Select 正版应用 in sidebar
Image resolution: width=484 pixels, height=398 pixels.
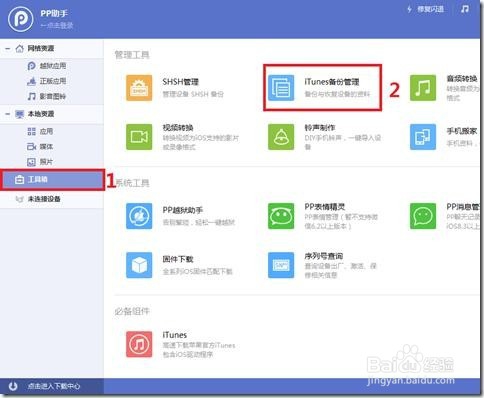[46, 81]
